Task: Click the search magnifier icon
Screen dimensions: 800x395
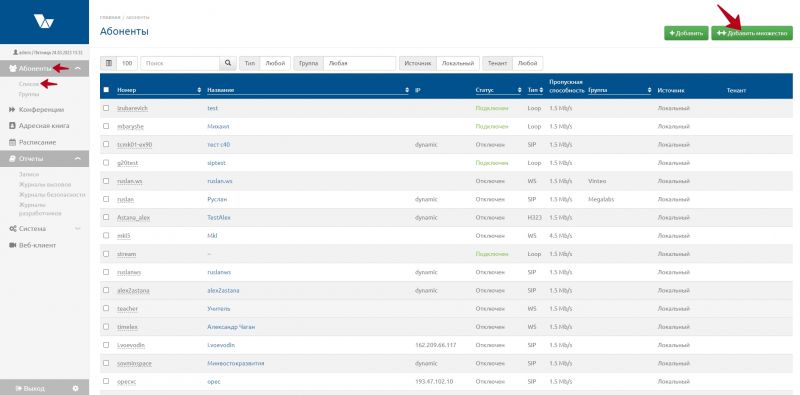Action: [x=228, y=63]
